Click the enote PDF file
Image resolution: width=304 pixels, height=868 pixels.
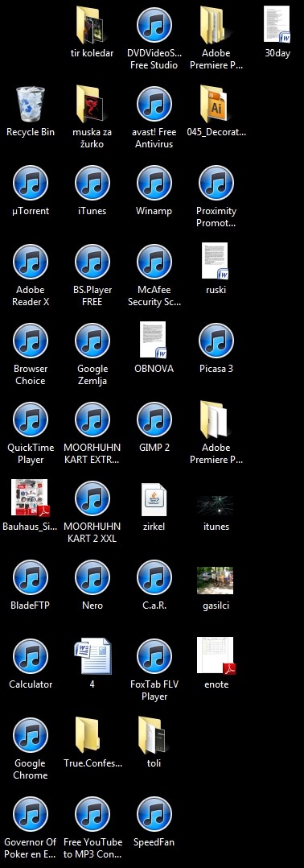click(x=216, y=656)
